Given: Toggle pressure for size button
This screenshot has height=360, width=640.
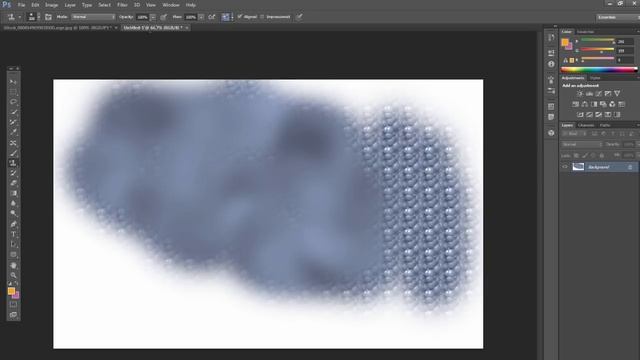Looking at the screenshot, I should pos(300,17).
